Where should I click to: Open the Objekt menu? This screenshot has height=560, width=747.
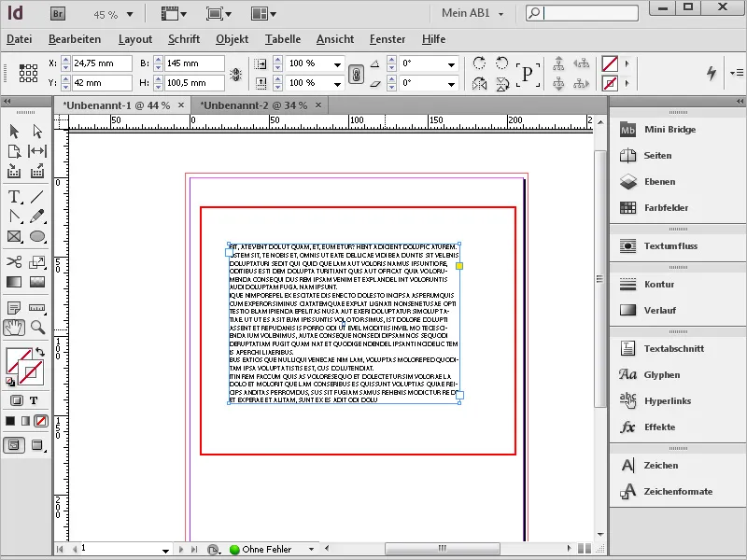pos(233,40)
